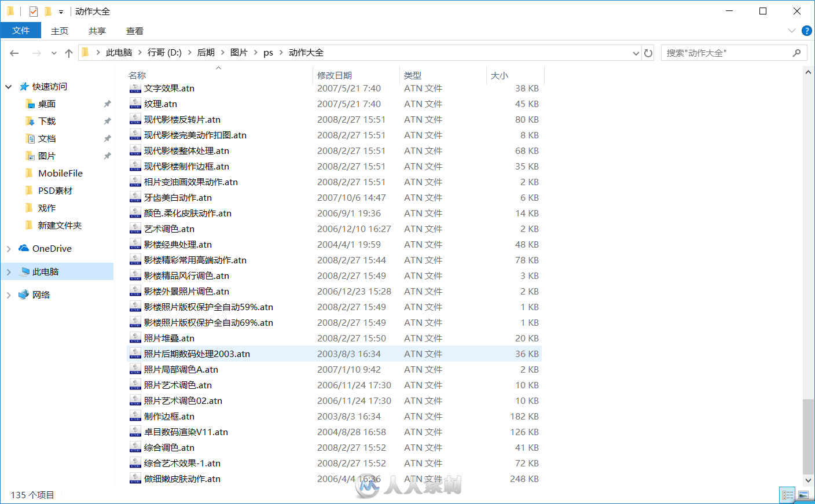Select 新建文件夹 in navigation pane
The image size is (815, 504).
[60, 226]
